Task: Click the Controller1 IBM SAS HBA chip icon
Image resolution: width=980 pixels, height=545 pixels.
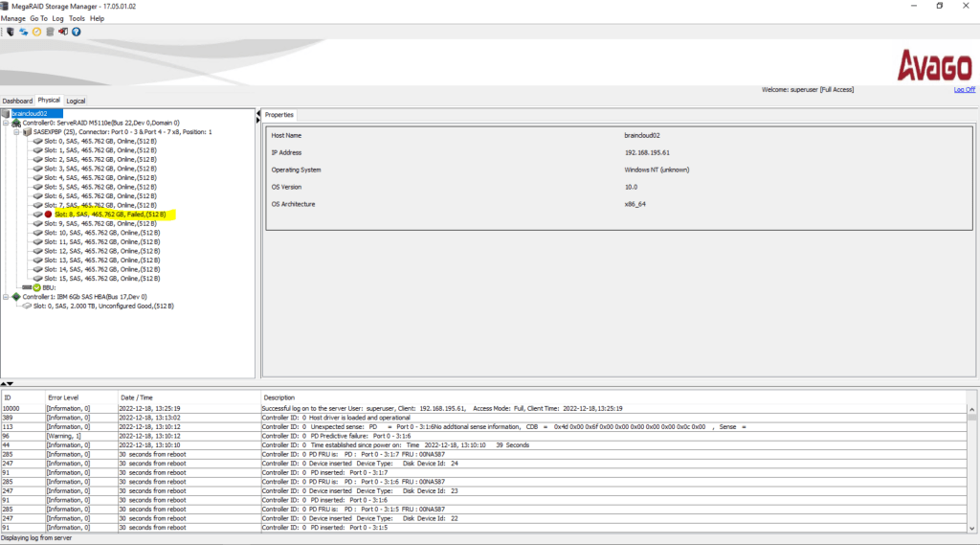Action: (x=16, y=297)
